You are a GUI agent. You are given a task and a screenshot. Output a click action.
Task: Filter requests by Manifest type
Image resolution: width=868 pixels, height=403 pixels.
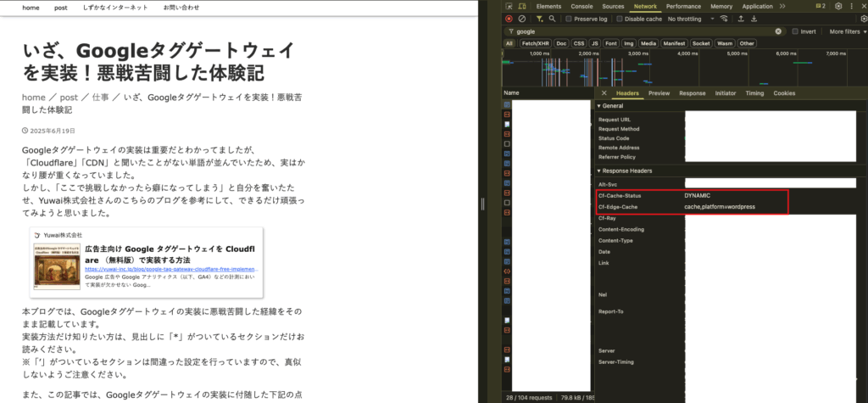pyautogui.click(x=674, y=43)
